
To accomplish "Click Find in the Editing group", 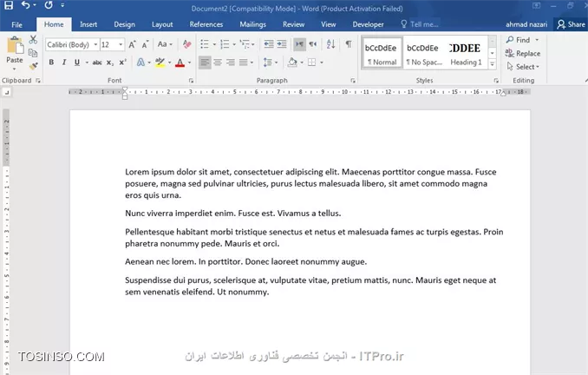I will click(522, 40).
